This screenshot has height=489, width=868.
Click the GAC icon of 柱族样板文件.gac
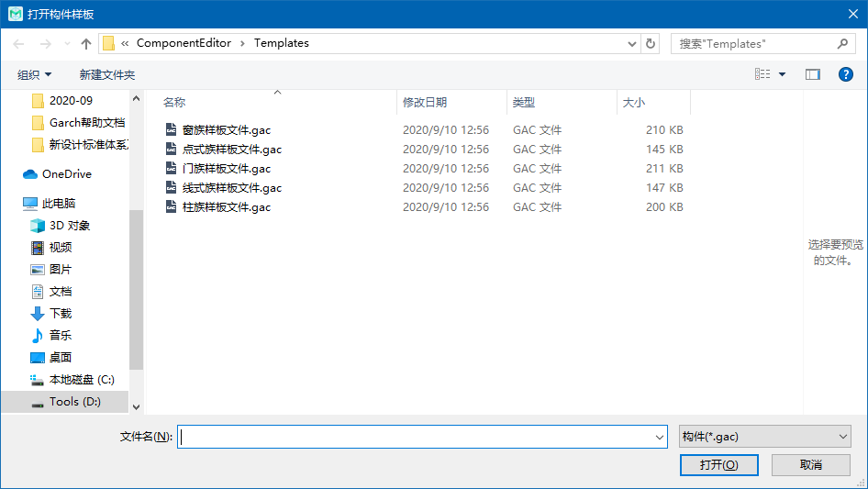point(171,206)
